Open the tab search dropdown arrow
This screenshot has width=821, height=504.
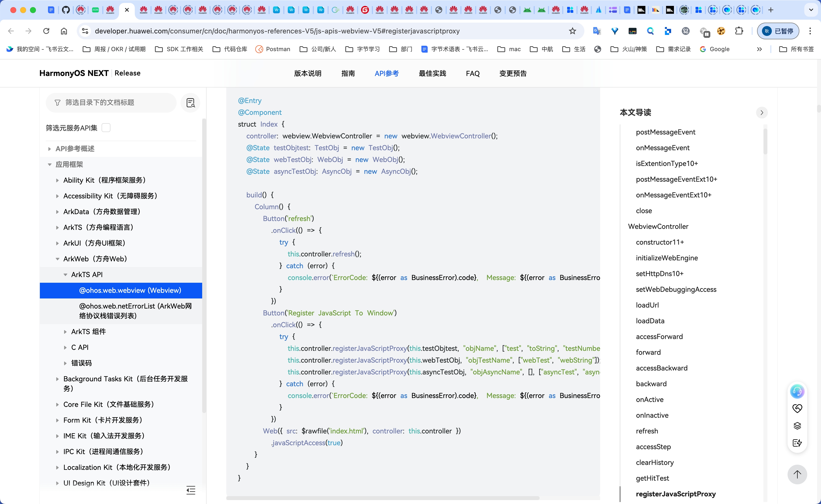811,10
